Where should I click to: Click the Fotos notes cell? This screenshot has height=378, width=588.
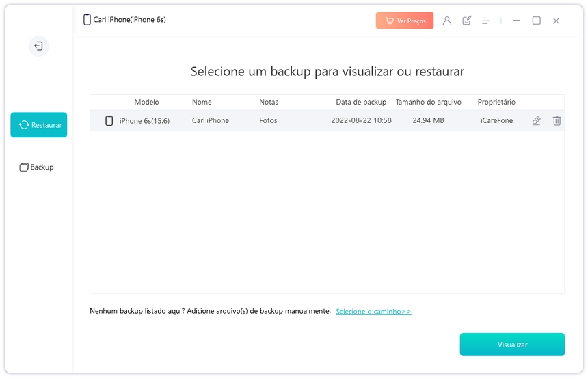coord(268,120)
